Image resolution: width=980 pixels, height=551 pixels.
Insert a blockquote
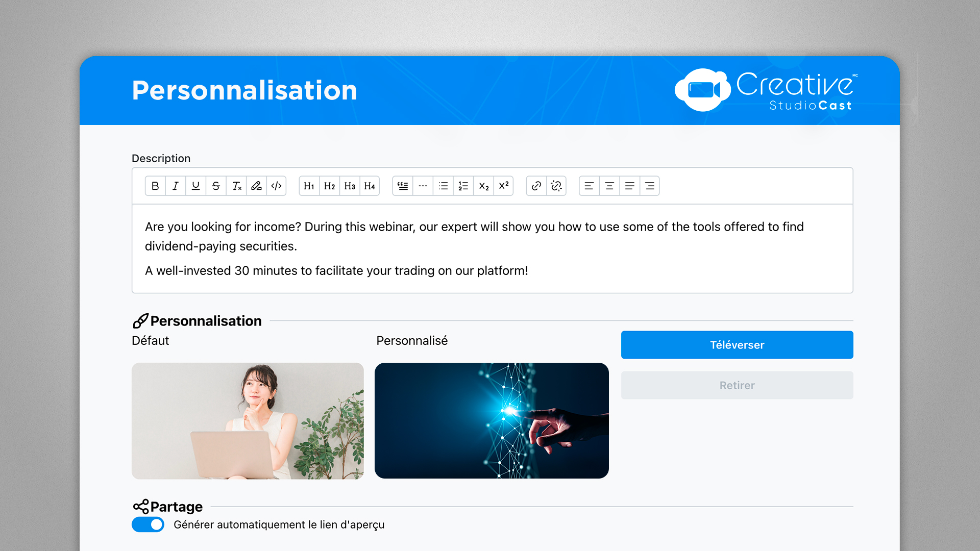[x=403, y=186]
